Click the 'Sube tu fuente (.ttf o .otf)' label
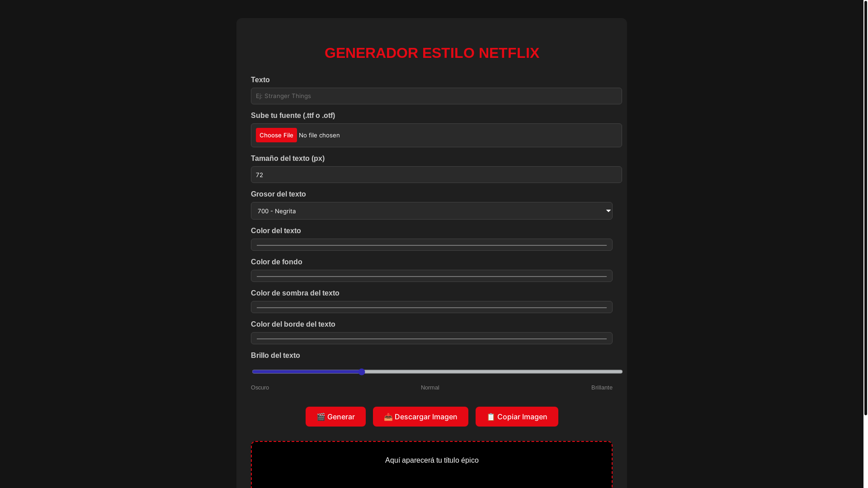Viewport: 868px width, 488px height. [293, 116]
